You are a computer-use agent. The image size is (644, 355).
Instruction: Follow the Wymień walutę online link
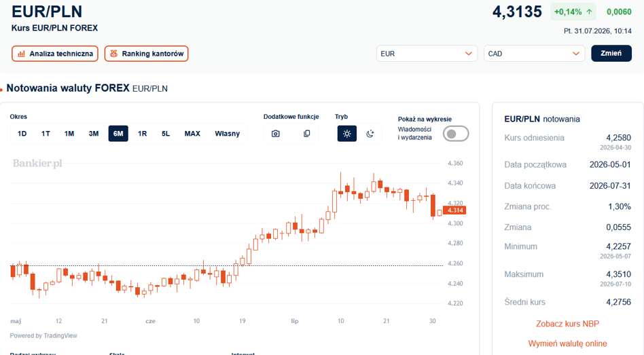[x=567, y=343]
